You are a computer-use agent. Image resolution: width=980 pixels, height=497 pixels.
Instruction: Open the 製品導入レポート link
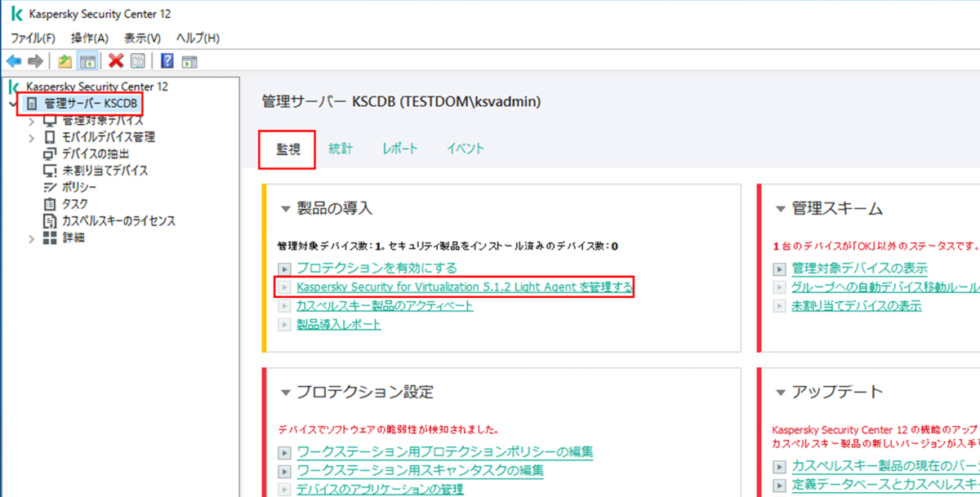(339, 325)
